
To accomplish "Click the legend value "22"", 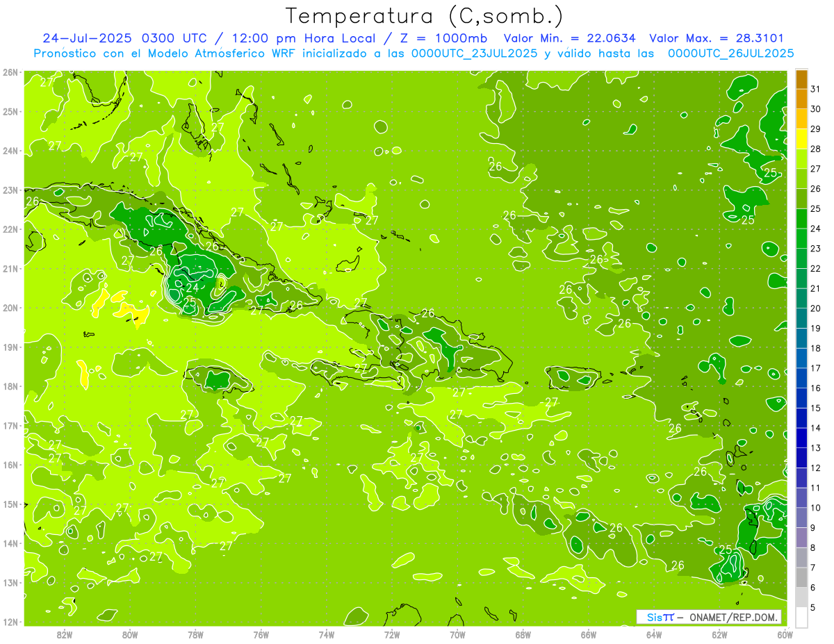I will 815,269.
